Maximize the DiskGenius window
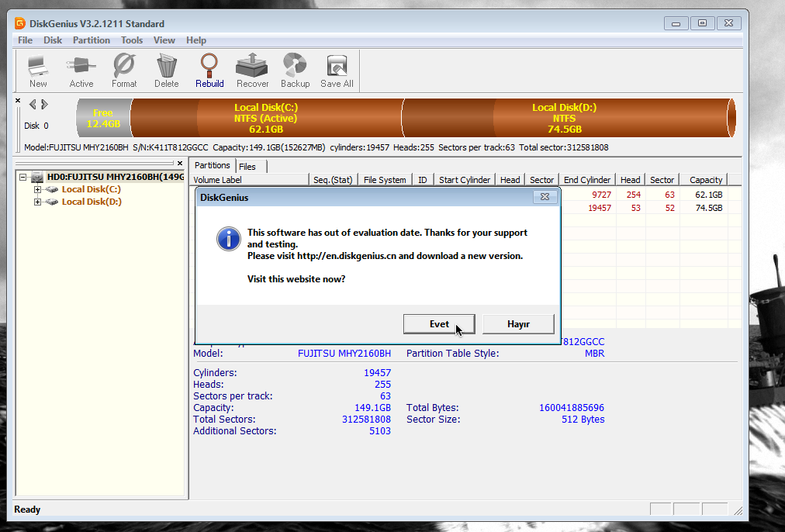This screenshot has width=785, height=532. pos(702,23)
